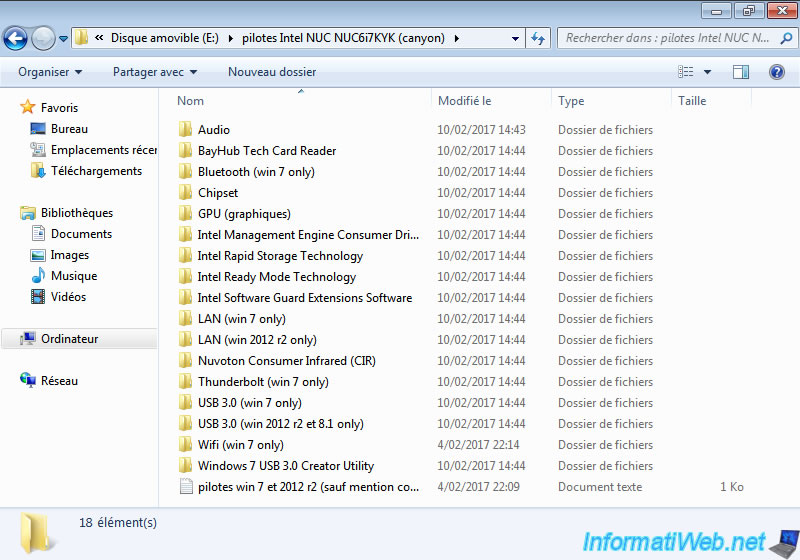Screen dimensions: 800x560
Task: Select the Intel Rapid Storage Technology folder icon
Action: (186, 256)
